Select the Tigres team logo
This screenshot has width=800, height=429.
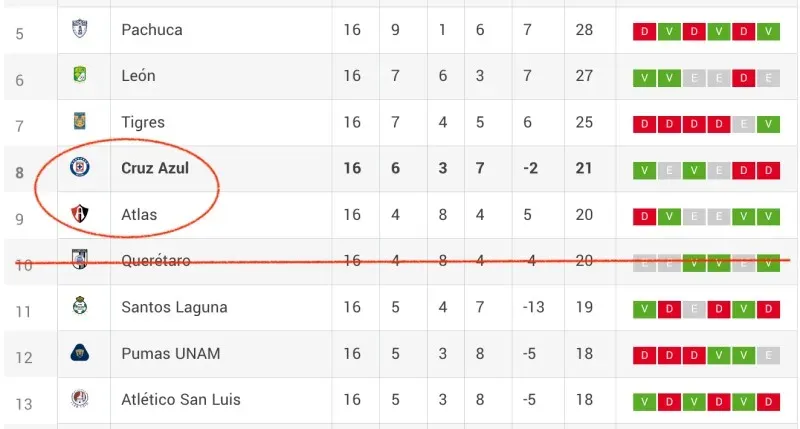coord(79,122)
